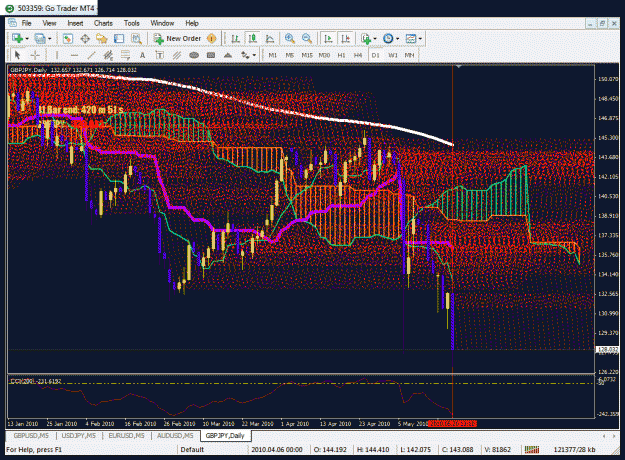The width and height of the screenshot is (625, 460).
Task: Open the File menu
Action: pyautogui.click(x=26, y=23)
